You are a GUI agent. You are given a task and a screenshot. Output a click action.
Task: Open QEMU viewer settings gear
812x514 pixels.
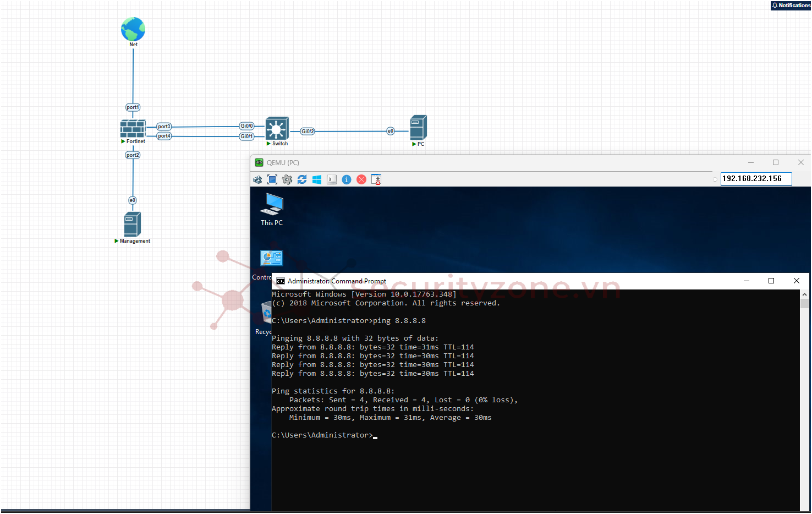click(x=287, y=179)
